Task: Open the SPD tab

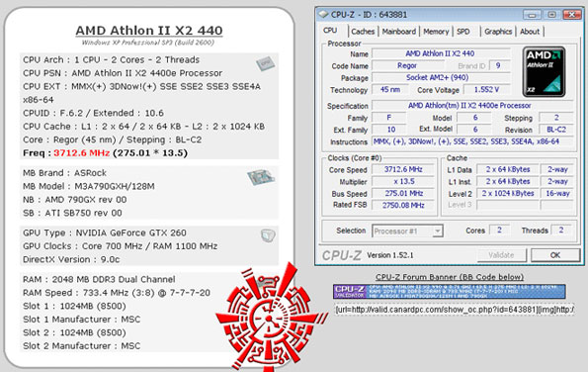Action: (463, 32)
